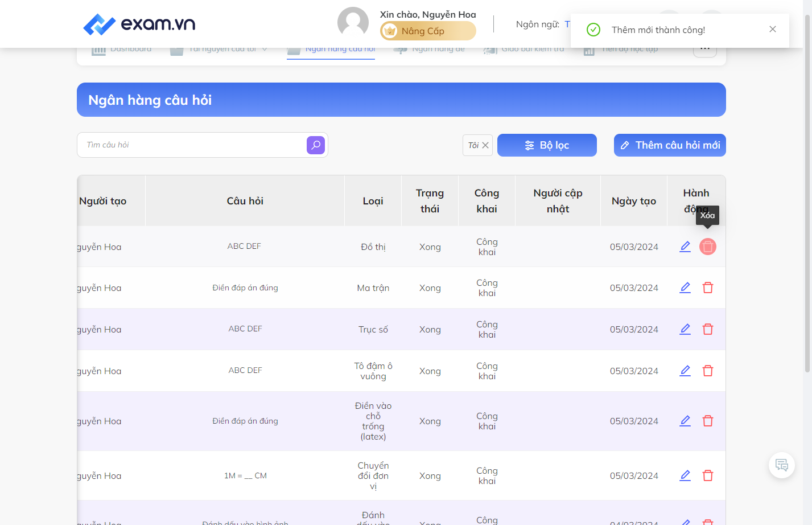Click 'ABC DEF' in the Trục số row

(245, 329)
